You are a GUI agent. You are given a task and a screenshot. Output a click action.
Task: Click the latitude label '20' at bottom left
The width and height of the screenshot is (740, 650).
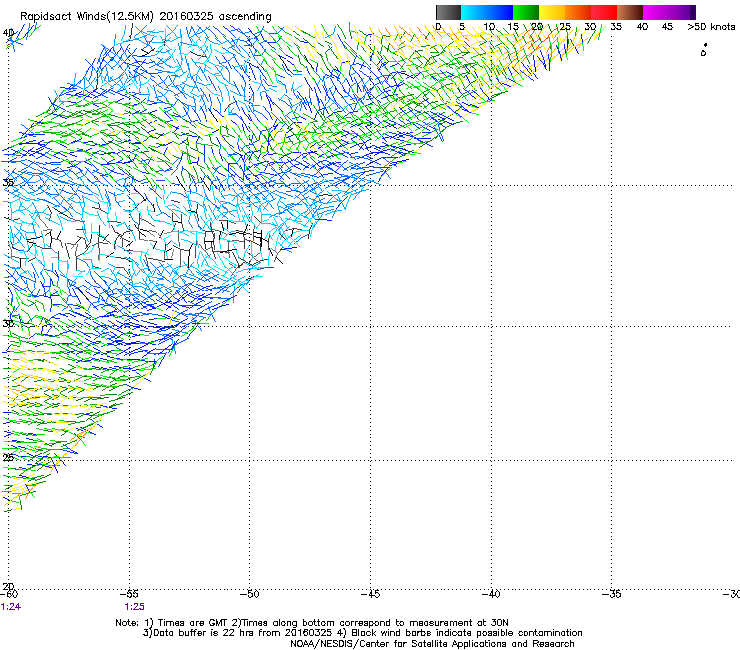tap(8, 586)
